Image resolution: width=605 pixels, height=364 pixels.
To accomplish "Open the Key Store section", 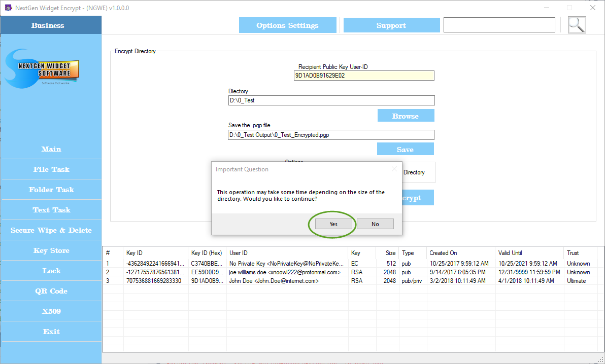I will (x=51, y=250).
